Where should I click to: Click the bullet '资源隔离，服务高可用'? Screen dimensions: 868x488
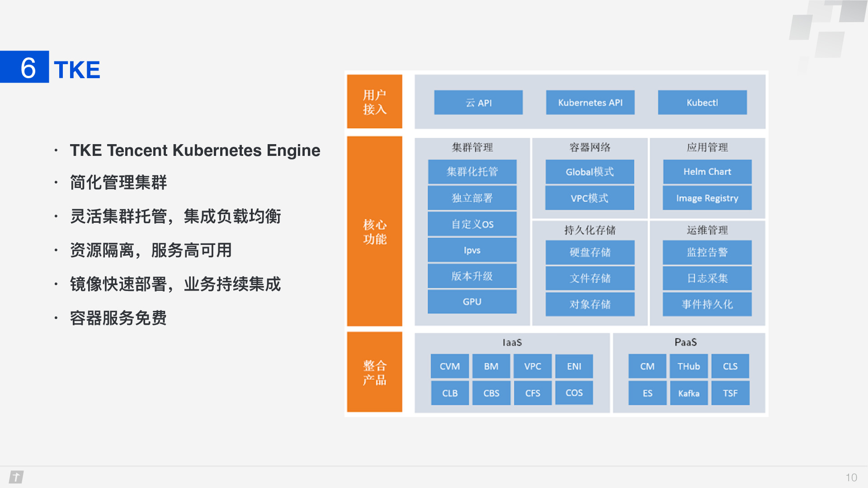click(x=151, y=250)
